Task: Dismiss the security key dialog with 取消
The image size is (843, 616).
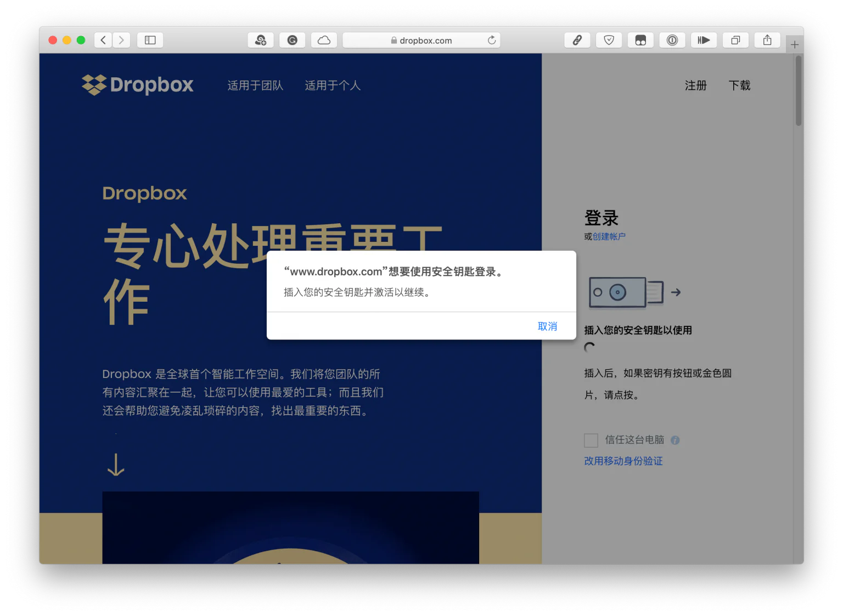Action: [x=547, y=326]
